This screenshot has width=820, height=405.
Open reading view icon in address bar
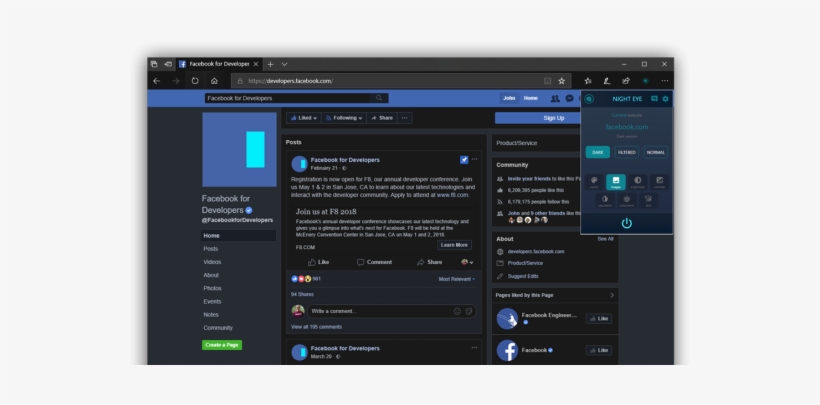(x=548, y=81)
